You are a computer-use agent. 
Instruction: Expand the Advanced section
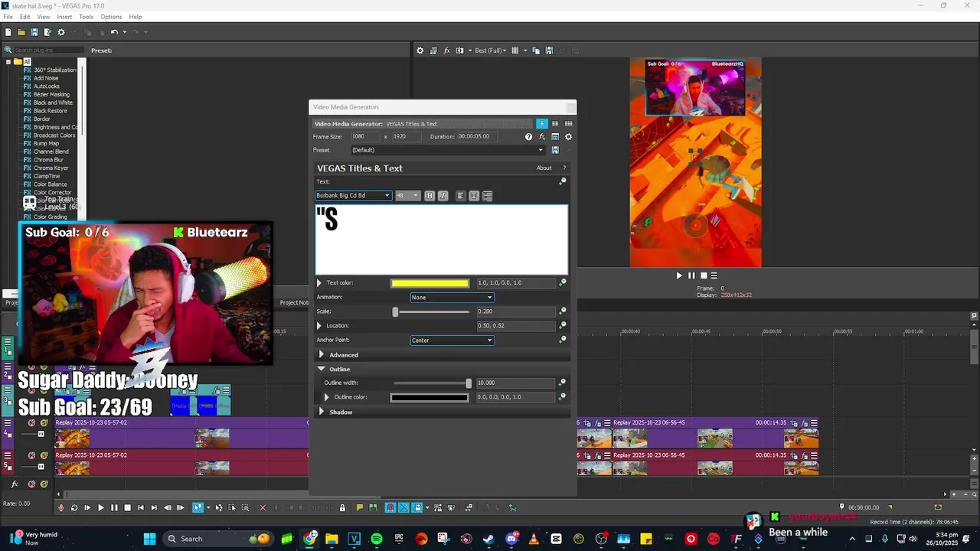pos(322,355)
